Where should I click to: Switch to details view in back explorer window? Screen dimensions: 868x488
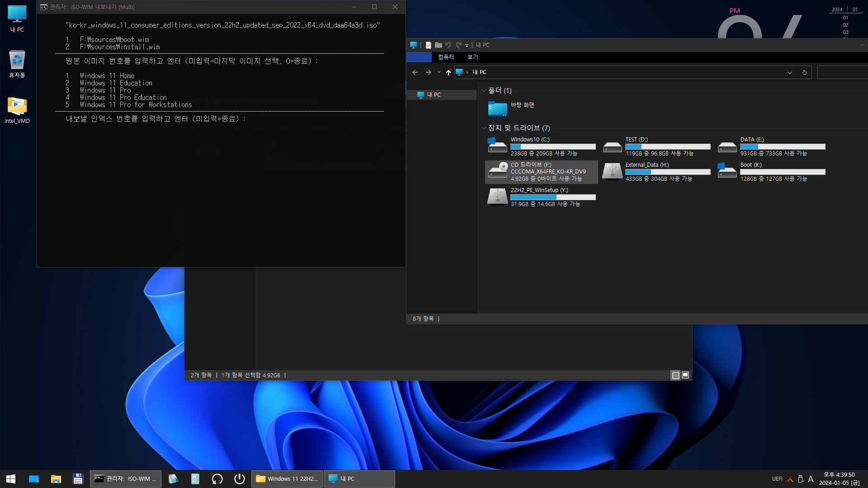(x=675, y=375)
